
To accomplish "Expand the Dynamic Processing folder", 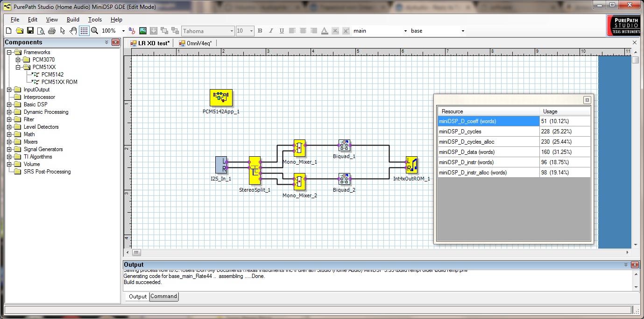I will tap(10, 112).
